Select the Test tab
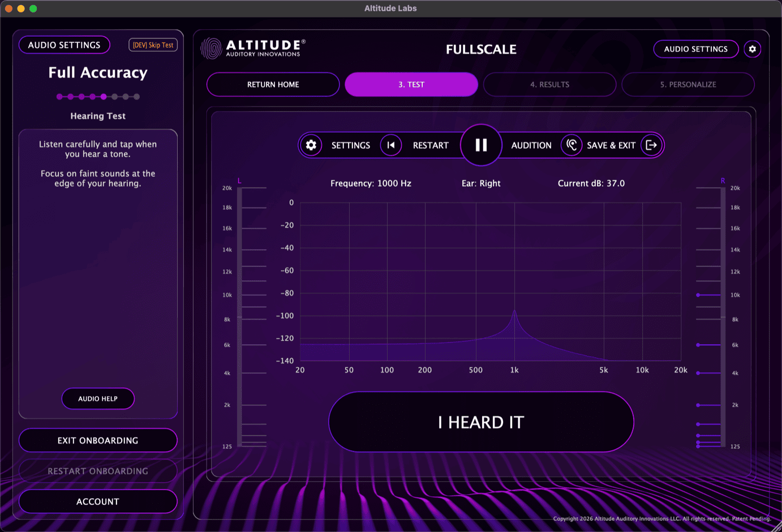The width and height of the screenshot is (782, 532). [x=411, y=84]
